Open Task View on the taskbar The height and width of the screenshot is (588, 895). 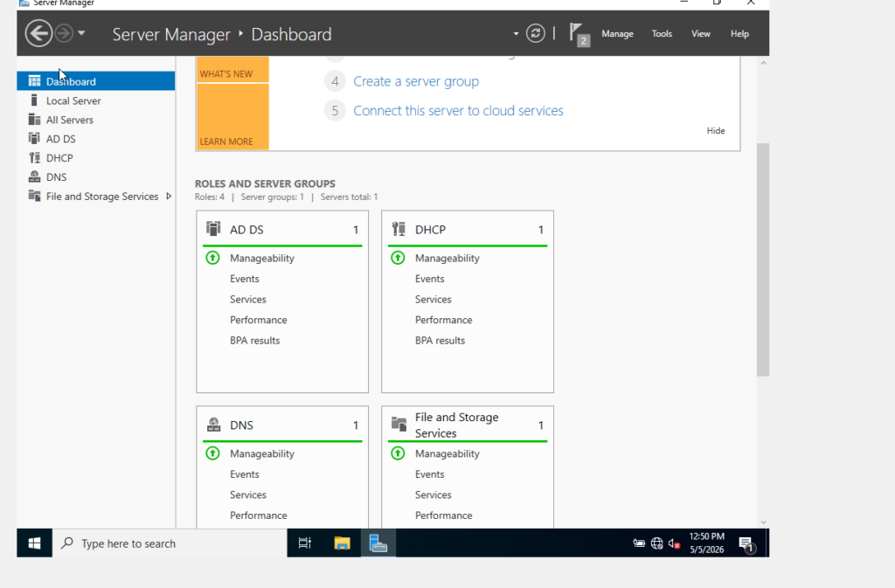tap(305, 543)
